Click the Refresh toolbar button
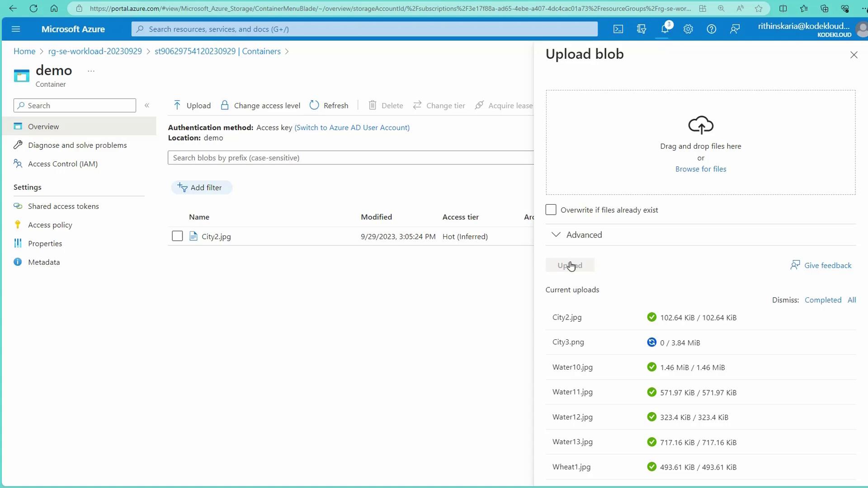The height and width of the screenshot is (488, 868). coord(329,105)
